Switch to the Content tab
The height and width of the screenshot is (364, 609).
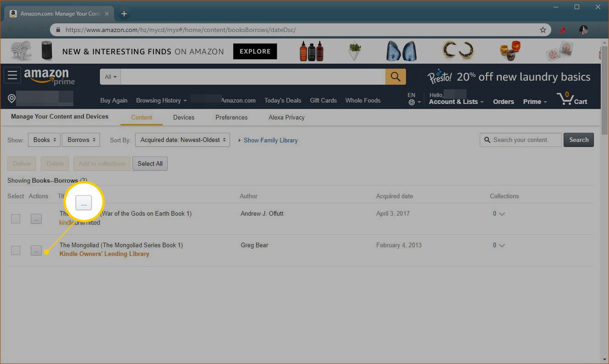click(142, 117)
